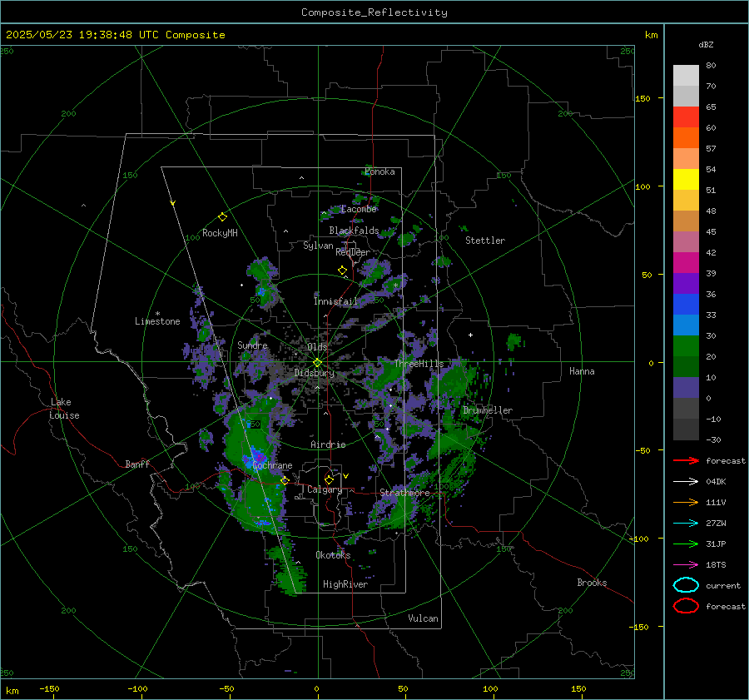This screenshot has width=749, height=700.
Task: Click the 18TS legend label
Action: click(x=716, y=565)
